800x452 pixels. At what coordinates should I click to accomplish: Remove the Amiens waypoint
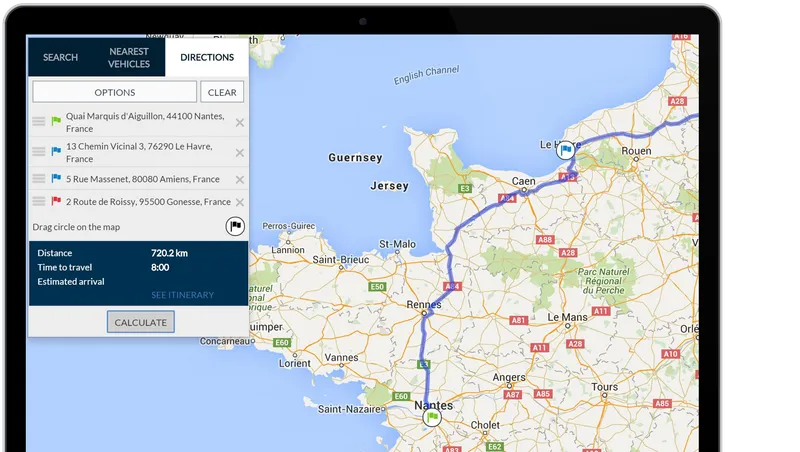[239, 180]
